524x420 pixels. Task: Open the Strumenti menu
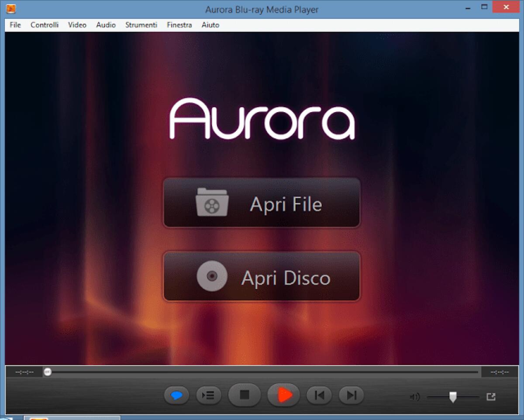tap(141, 25)
